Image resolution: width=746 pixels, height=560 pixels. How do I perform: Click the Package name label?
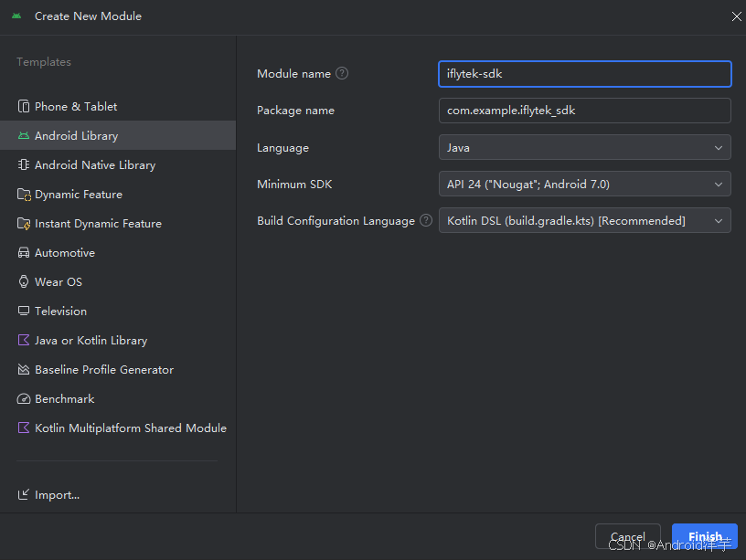coord(295,111)
